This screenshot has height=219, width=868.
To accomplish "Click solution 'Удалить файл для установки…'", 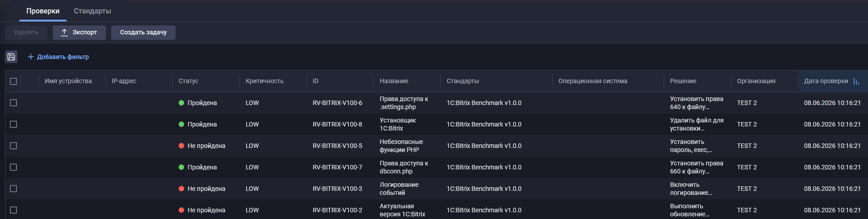I will coord(696,124).
